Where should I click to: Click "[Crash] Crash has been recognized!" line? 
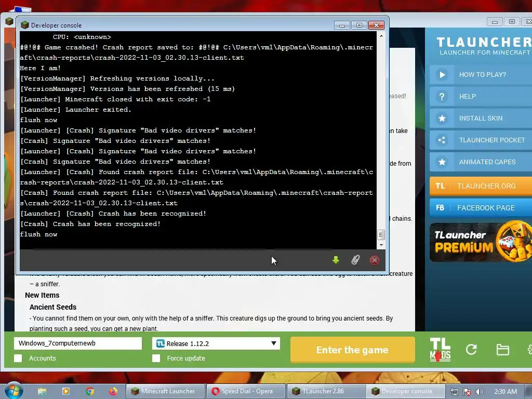tap(90, 224)
